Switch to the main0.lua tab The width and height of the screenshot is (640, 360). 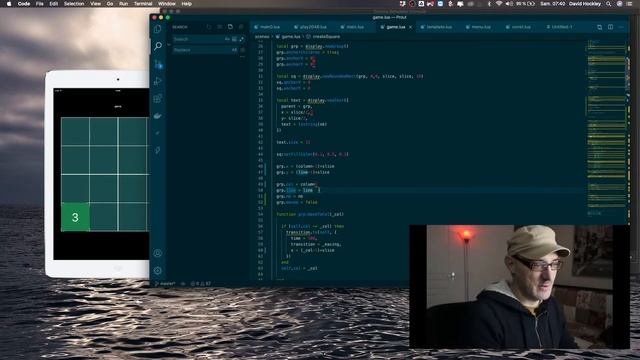click(x=270, y=27)
